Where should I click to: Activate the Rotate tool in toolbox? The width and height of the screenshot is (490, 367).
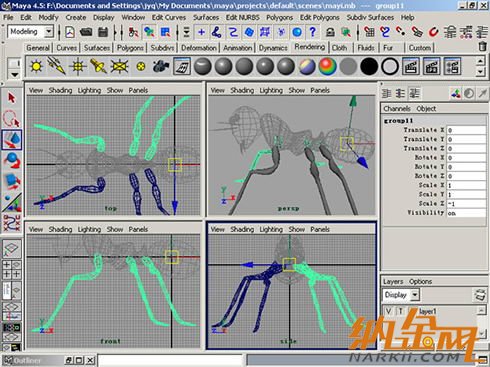(12, 160)
